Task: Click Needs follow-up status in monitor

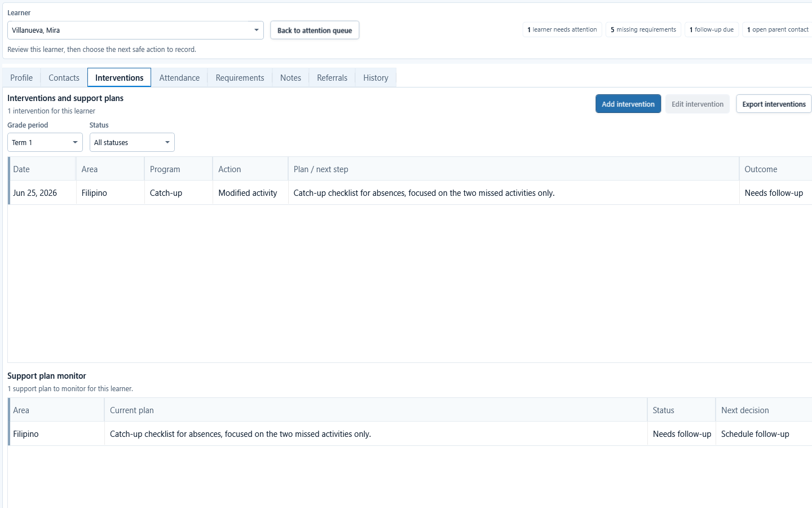Action: (682, 434)
